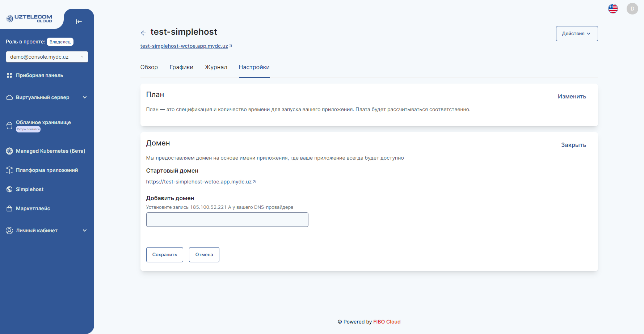The width and height of the screenshot is (644, 334).
Task: Select the Application platform grid icon
Action: pos(9,170)
